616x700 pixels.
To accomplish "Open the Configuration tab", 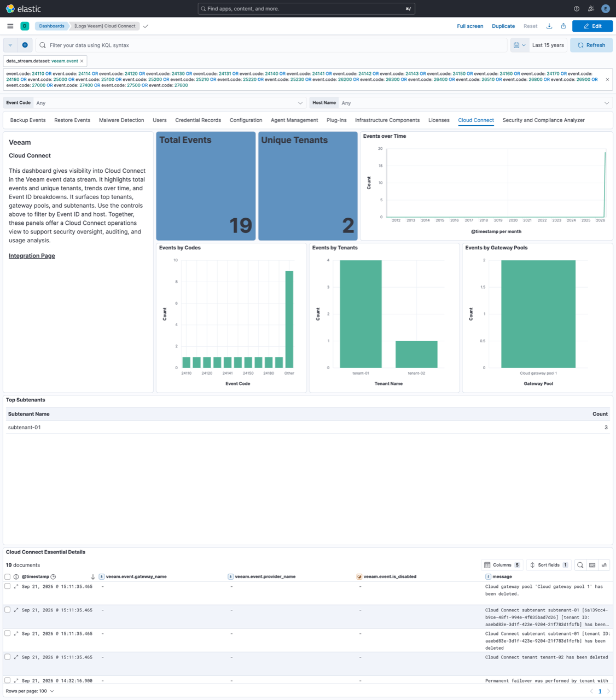I will coord(246,120).
